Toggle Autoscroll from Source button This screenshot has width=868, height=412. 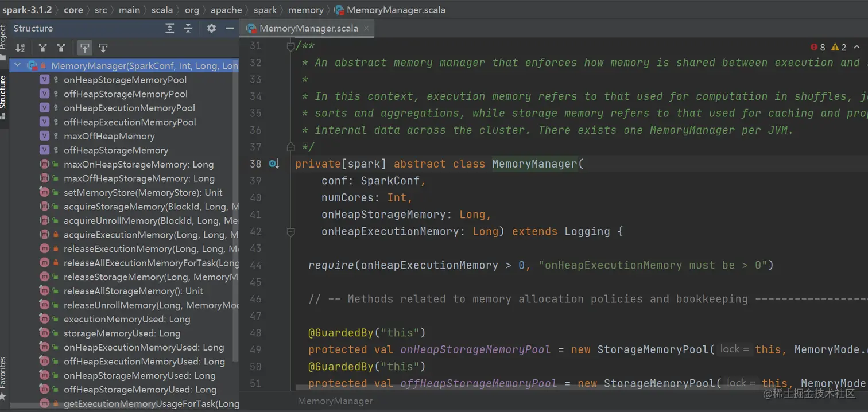coord(103,48)
